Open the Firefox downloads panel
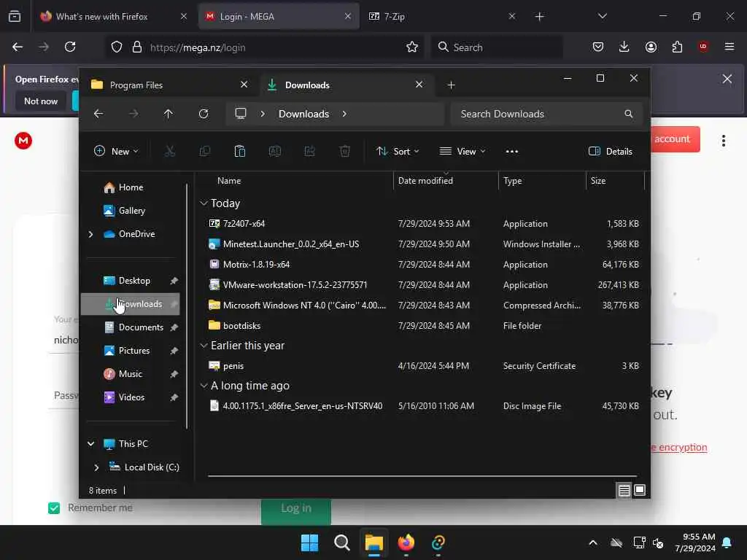The image size is (747, 560). point(624,47)
